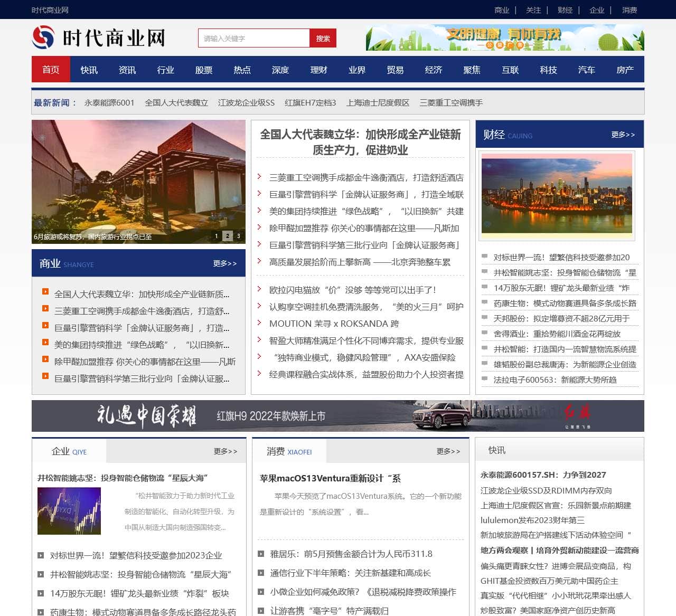676x616 pixels.
Task: Open article 小微企业如何减免政策
Action: [363, 592]
